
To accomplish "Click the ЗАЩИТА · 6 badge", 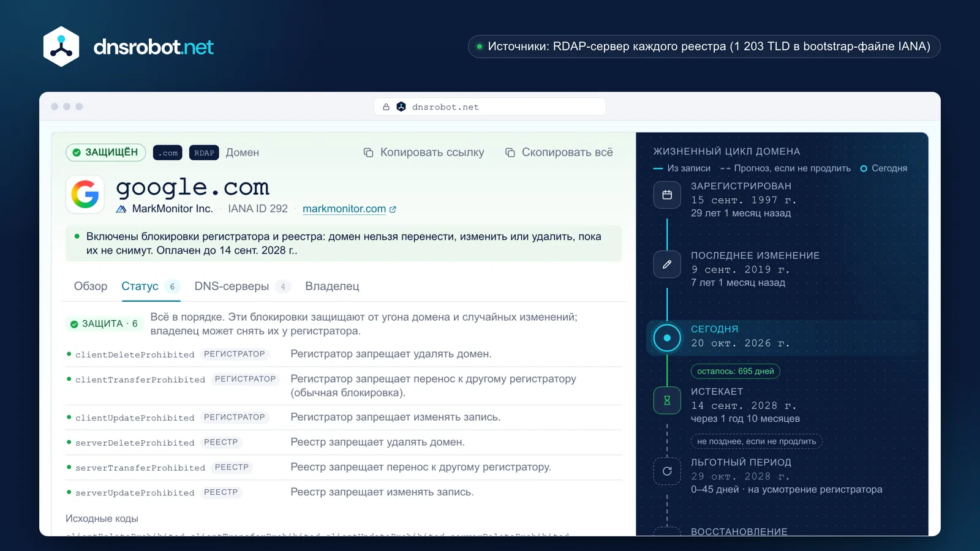I will 104,324.
